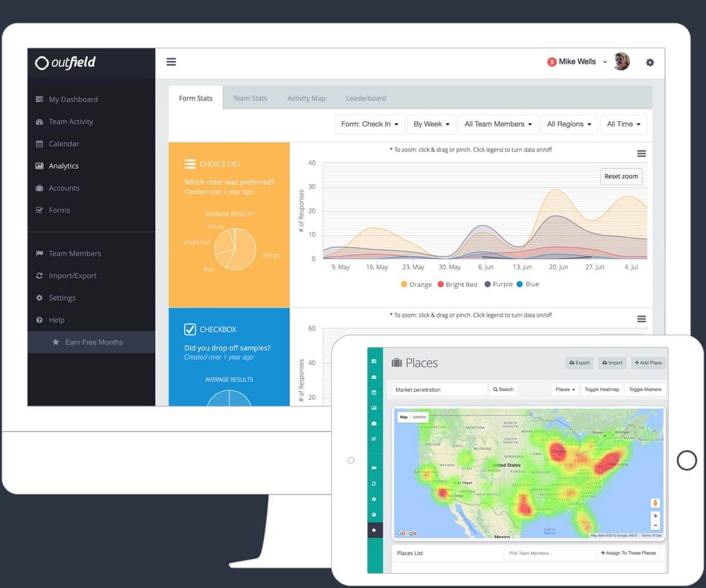Click the question mark help icon in the tablet sidebar
The width and height of the screenshot is (706, 588).
[374, 514]
